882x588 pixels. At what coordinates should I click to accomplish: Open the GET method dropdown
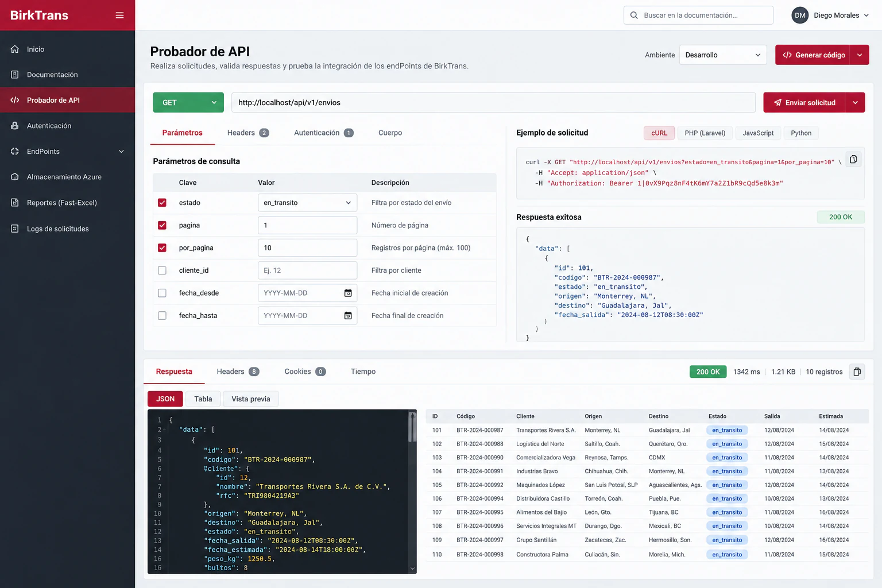[x=188, y=103]
